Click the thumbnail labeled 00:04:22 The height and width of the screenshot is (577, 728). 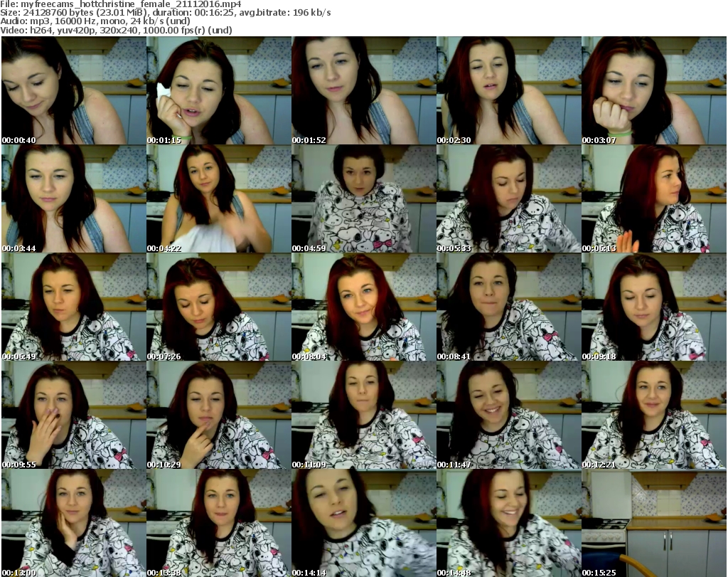219,198
